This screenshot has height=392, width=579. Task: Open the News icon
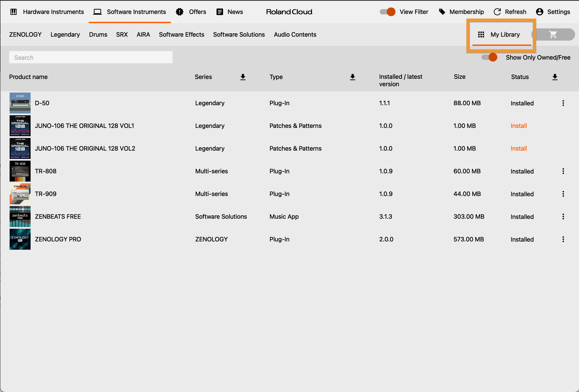pyautogui.click(x=220, y=11)
